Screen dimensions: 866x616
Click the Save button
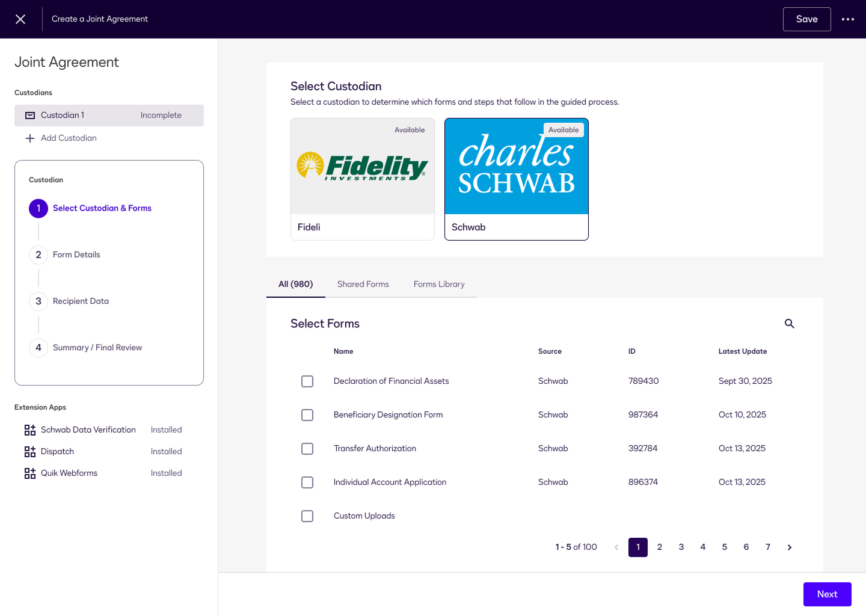point(806,19)
